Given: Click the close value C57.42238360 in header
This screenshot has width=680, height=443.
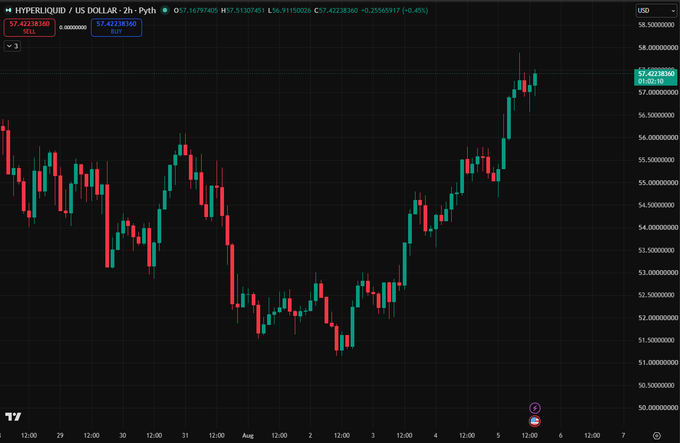Looking at the screenshot, I should tap(336, 10).
